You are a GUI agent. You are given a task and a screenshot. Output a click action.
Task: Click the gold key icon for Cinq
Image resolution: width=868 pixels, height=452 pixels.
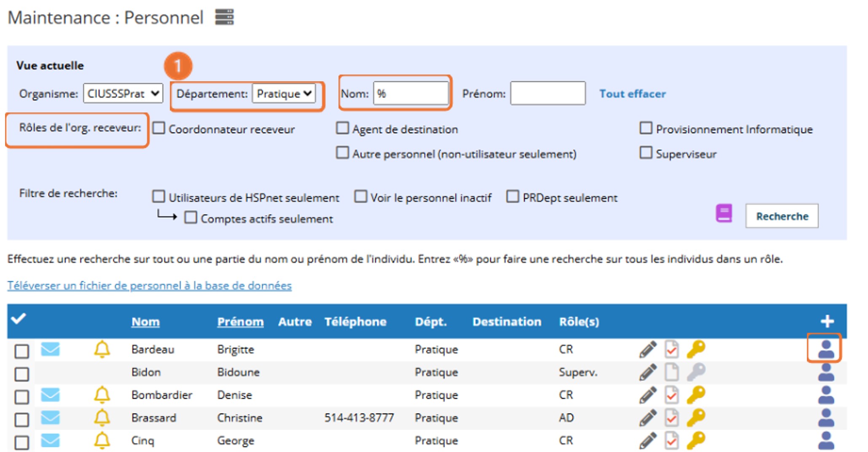696,441
